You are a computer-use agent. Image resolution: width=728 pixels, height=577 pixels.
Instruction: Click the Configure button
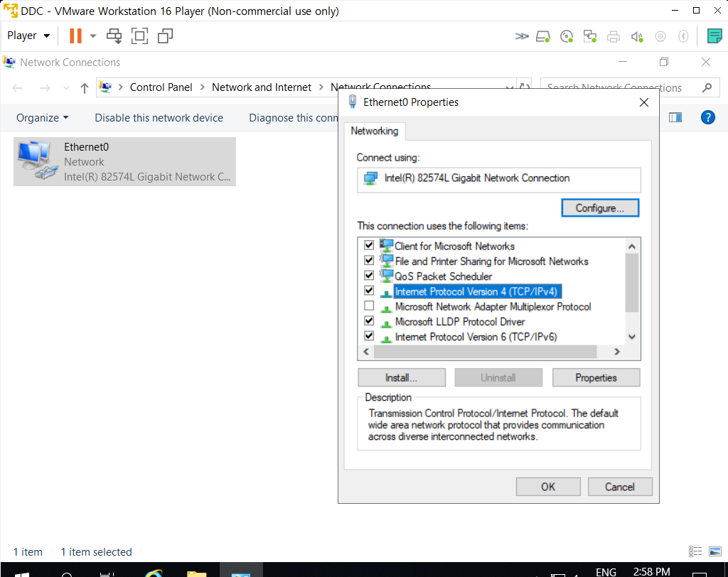pos(600,208)
